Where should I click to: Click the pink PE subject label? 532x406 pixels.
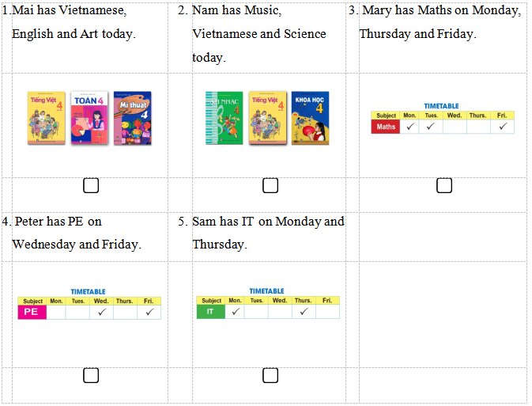(32, 312)
